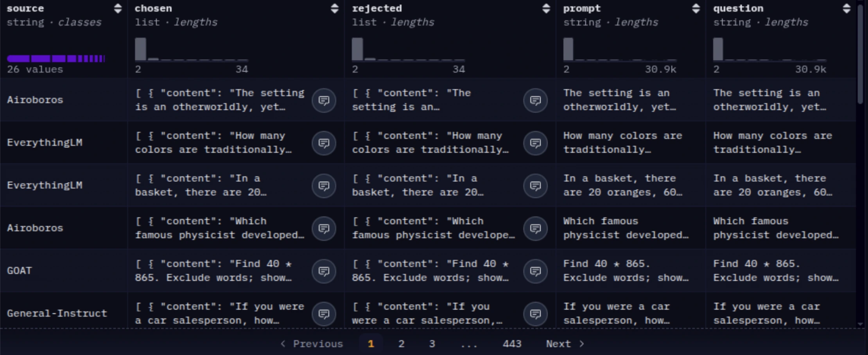Sort by the rejected column
This screenshot has width=868, height=355.
[x=546, y=9]
